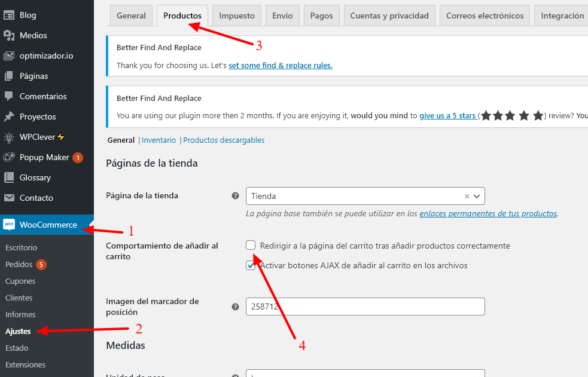Open WPClever lightbulb icon
The width and height of the screenshot is (588, 377).
8,137
